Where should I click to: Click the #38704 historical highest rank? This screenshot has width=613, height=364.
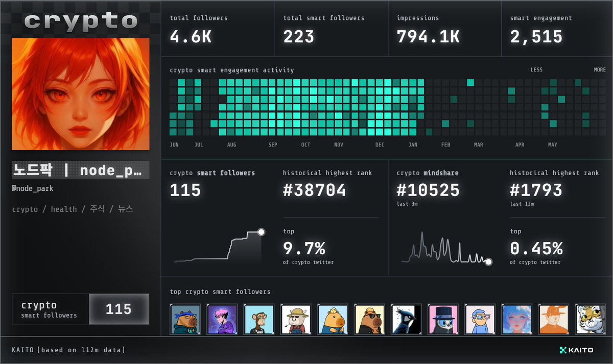coord(315,190)
